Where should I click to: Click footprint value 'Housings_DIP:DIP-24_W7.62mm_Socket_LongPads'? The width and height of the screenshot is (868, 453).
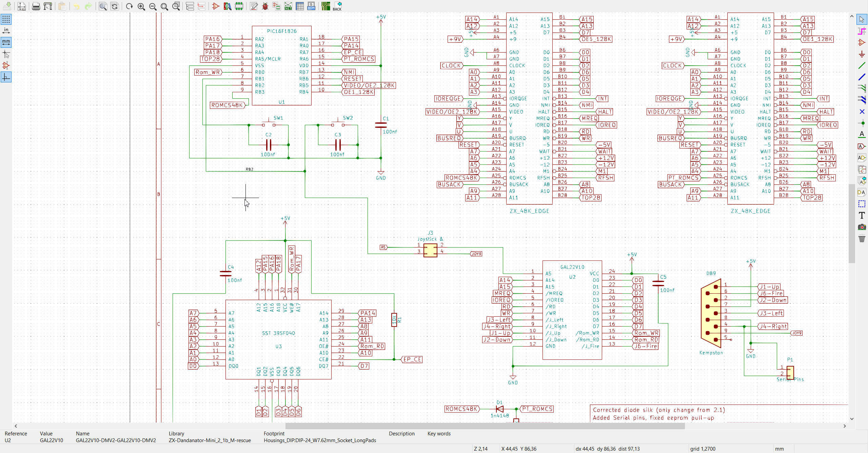point(320,440)
